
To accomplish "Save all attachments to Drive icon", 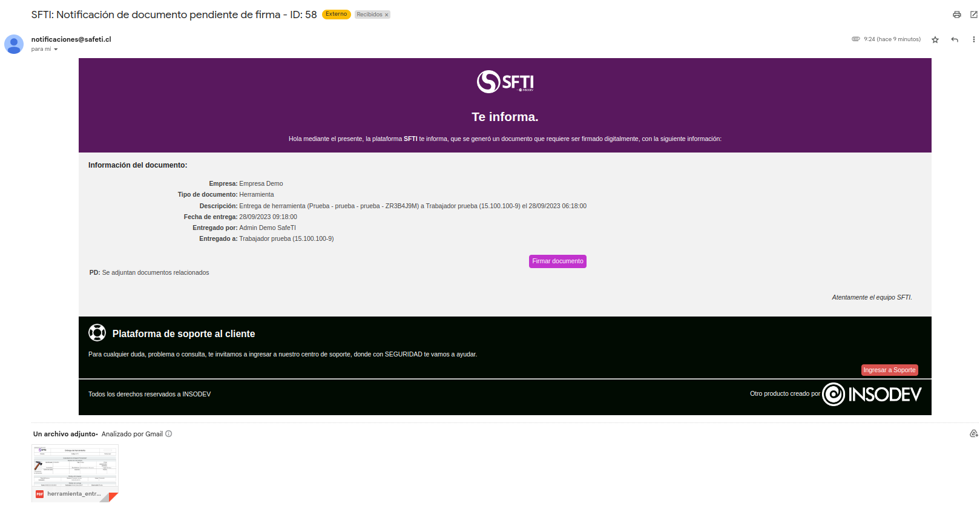I will click(973, 434).
